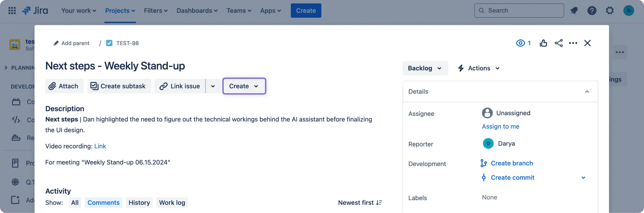This screenshot has width=644, height=213.
Task: Open the Backlog status dropdown
Action: [x=425, y=68]
